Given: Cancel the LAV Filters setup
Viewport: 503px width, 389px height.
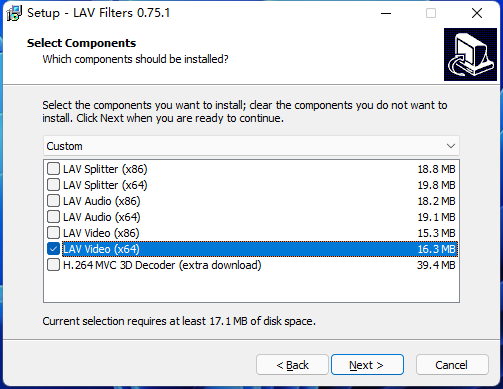Looking at the screenshot, I should click(452, 365).
